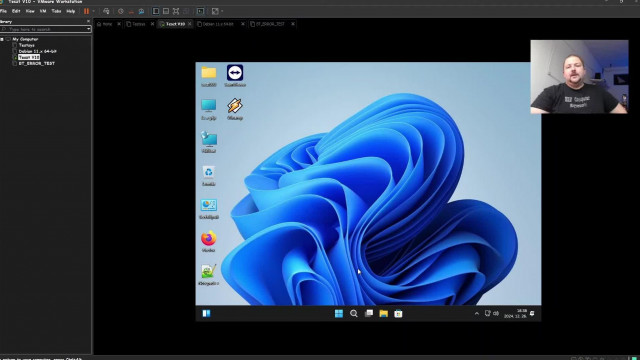640x360 pixels.
Task: Click the network tray icon in guest
Action: (487, 313)
